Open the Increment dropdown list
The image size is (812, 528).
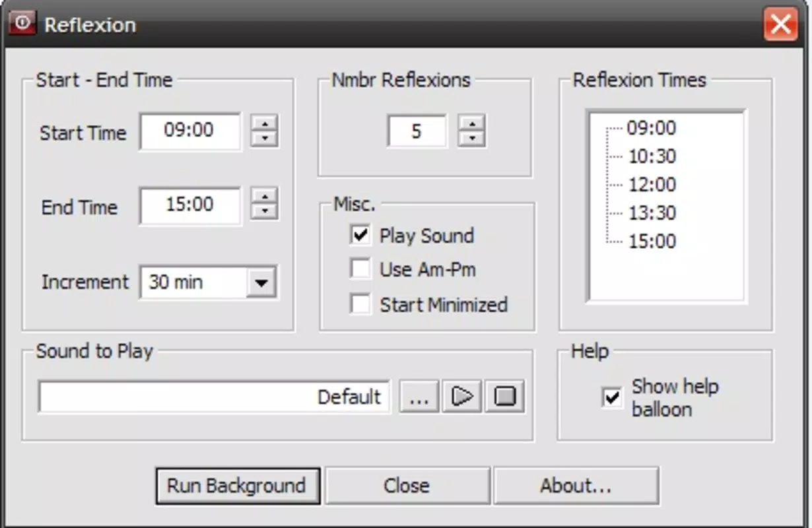coord(261,283)
